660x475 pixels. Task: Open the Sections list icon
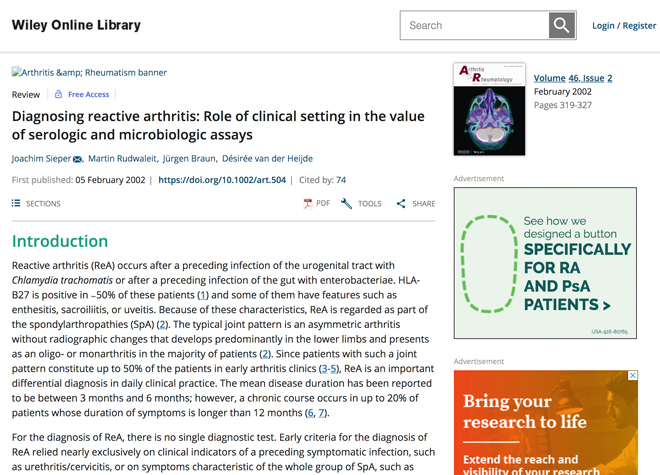click(x=16, y=203)
